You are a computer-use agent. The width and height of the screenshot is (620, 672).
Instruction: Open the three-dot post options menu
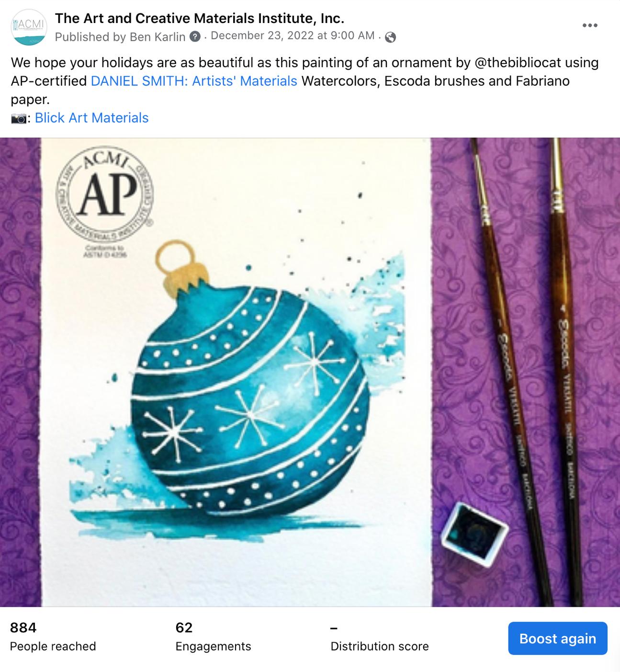coord(590,25)
